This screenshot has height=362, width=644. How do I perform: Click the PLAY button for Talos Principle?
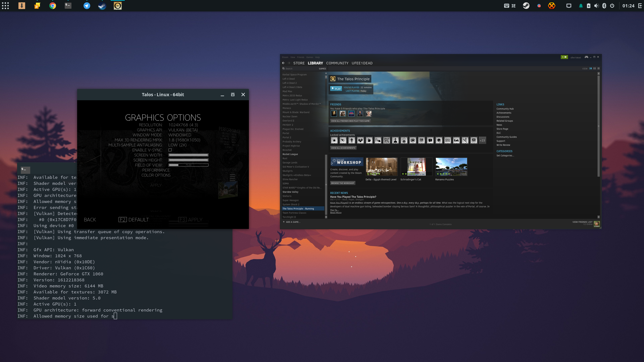336,89
